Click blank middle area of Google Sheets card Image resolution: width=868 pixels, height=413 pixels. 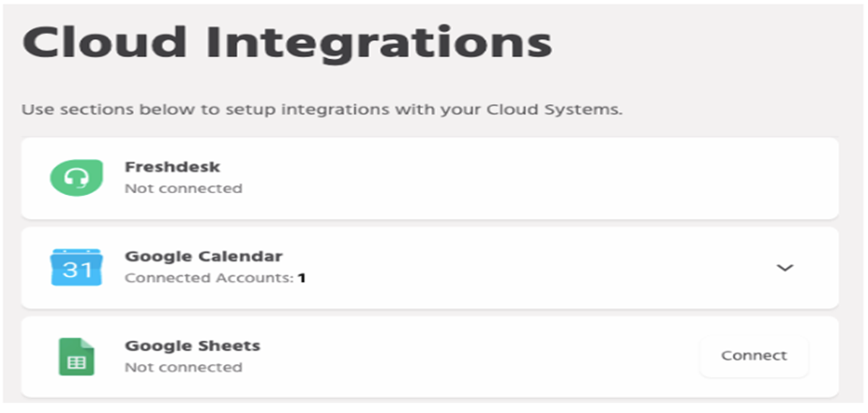(x=469, y=357)
